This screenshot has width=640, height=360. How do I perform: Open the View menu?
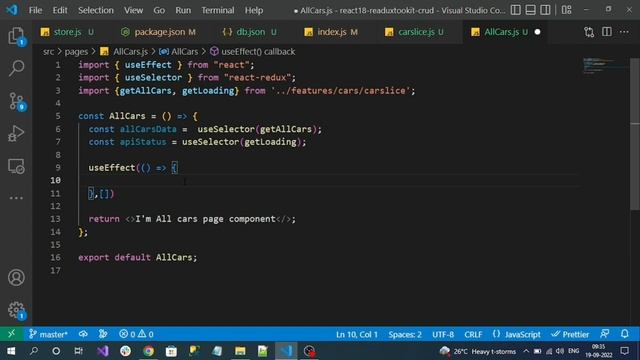(133, 10)
